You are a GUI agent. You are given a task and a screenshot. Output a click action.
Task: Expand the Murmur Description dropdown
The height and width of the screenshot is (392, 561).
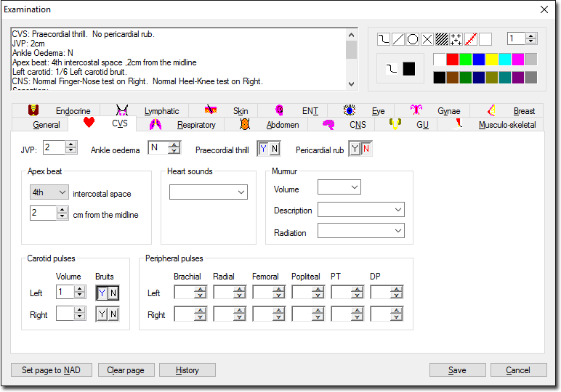coord(361,210)
